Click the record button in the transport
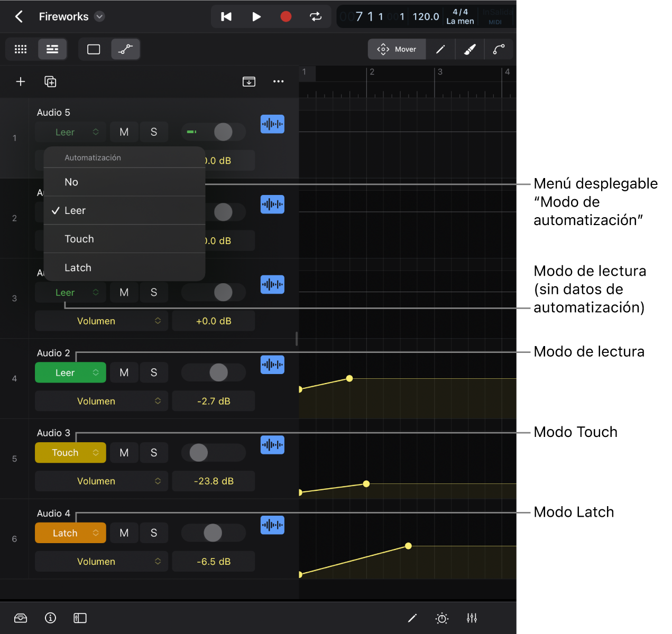 [x=286, y=17]
